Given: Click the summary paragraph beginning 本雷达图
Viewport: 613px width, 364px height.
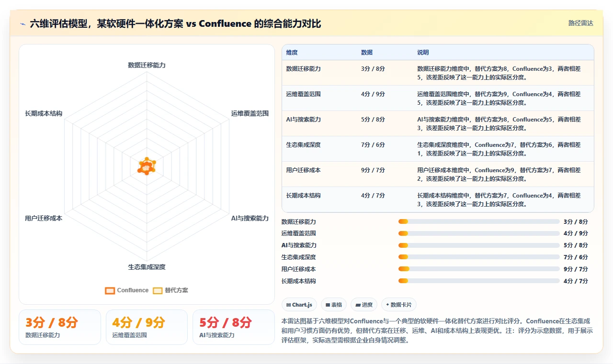Looking at the screenshot, I should coord(437,331).
